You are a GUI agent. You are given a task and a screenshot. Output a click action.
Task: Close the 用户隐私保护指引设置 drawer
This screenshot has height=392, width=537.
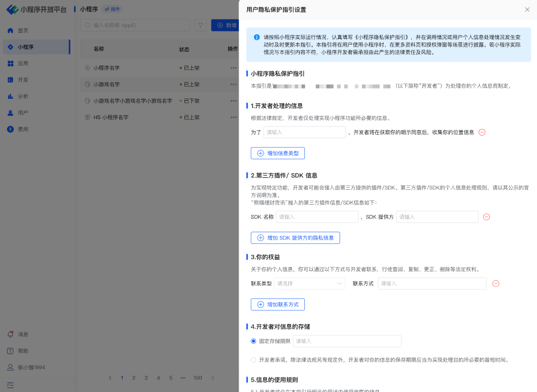coord(527,9)
